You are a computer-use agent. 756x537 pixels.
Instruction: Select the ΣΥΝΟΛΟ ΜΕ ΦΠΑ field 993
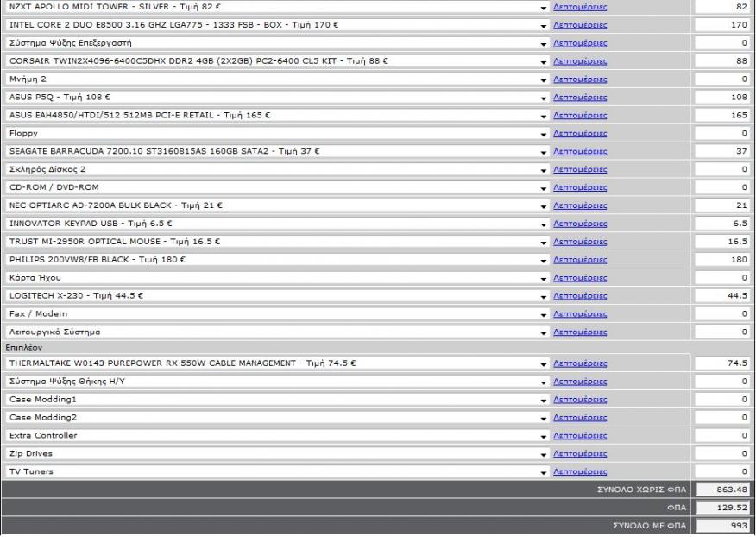point(722,526)
